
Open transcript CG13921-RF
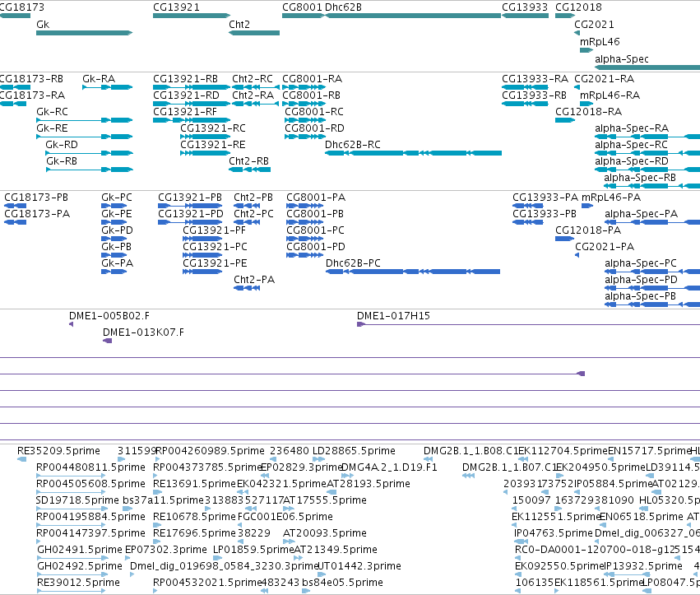185,112
